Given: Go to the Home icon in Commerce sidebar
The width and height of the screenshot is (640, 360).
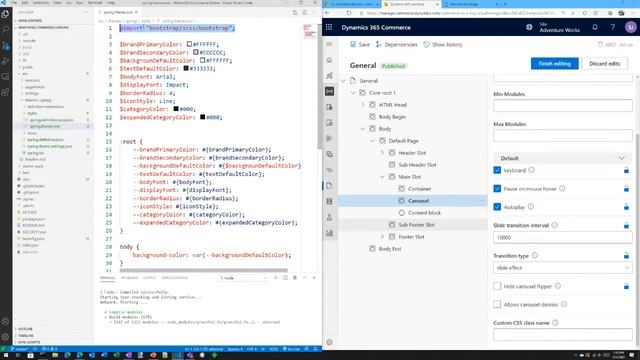Looking at the screenshot, I should (x=329, y=60).
